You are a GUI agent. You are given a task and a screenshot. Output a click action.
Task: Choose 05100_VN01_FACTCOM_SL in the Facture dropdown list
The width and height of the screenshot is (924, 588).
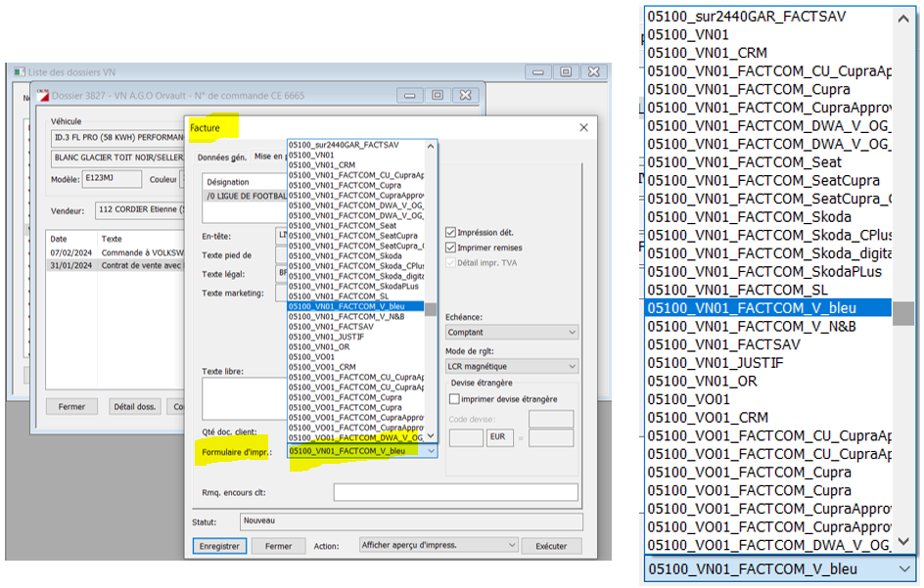click(356, 296)
